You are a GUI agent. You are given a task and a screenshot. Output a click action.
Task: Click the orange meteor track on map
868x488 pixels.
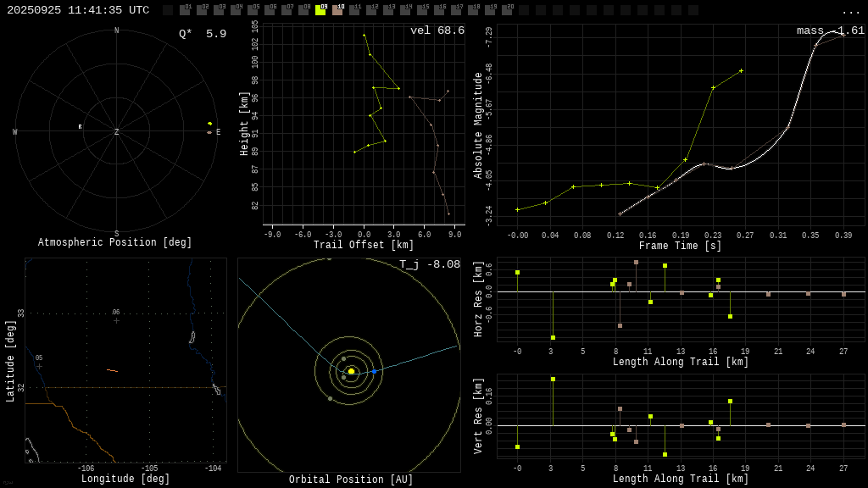[x=113, y=370]
